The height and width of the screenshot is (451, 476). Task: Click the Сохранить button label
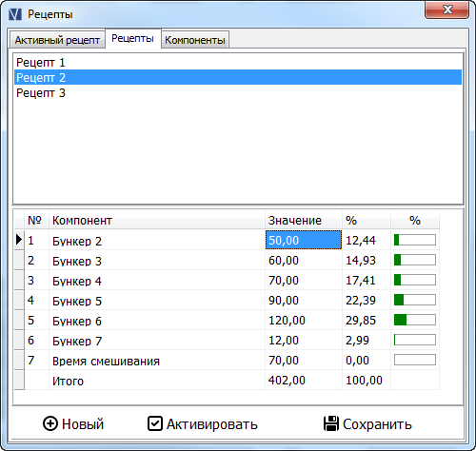pyautogui.click(x=377, y=424)
